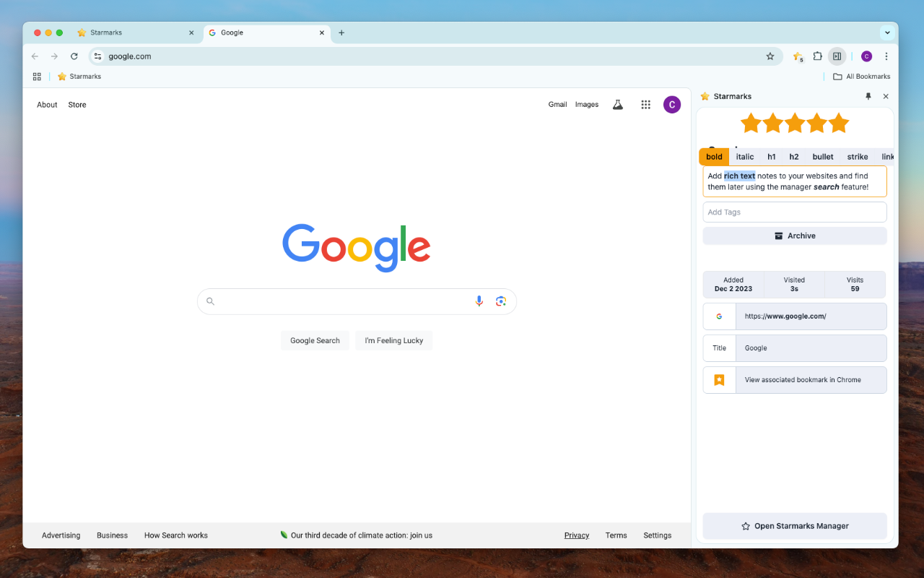Open the Business footer link
This screenshot has width=924, height=578.
(x=112, y=535)
